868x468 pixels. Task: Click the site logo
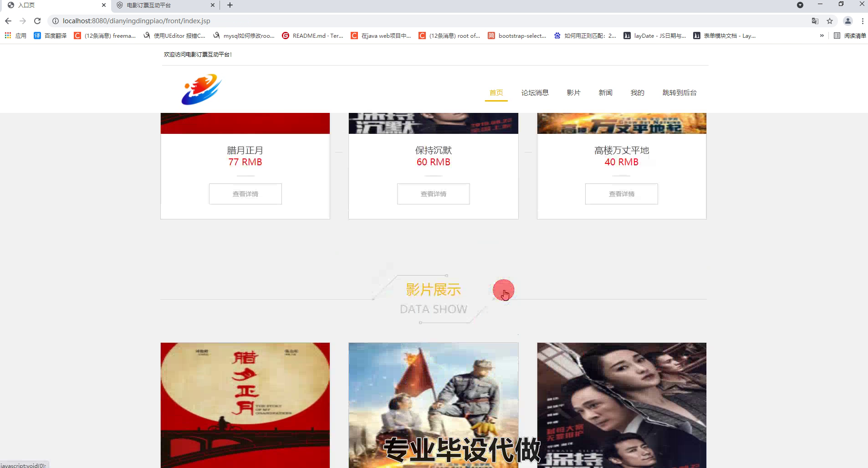[x=201, y=90]
